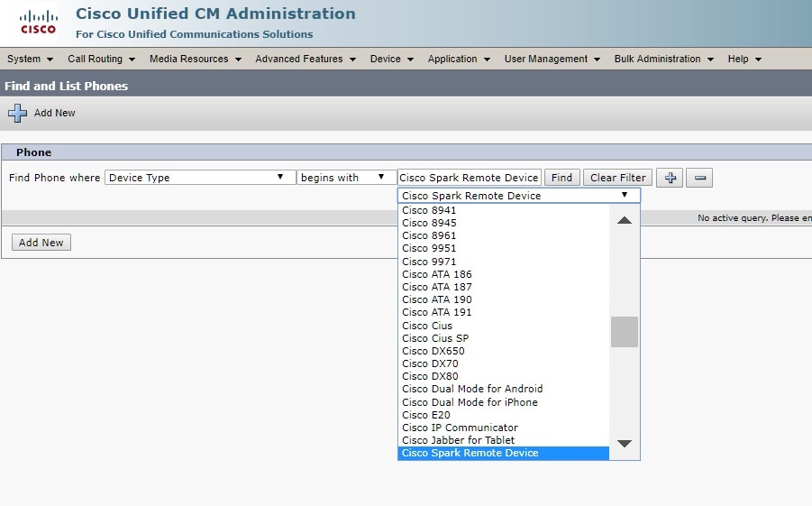
Task: Choose Cisco Cius in the list
Action: click(504, 326)
